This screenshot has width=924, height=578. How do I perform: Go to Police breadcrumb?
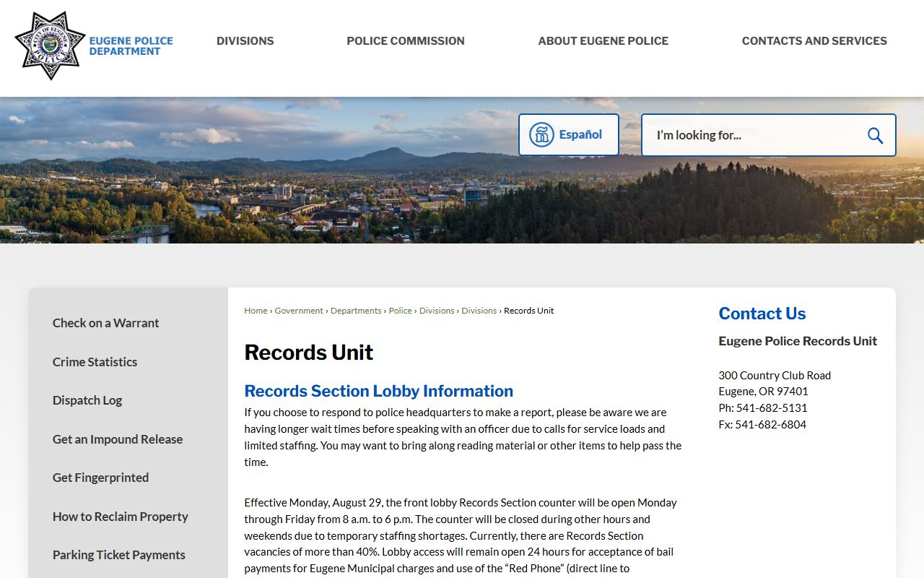tap(401, 311)
